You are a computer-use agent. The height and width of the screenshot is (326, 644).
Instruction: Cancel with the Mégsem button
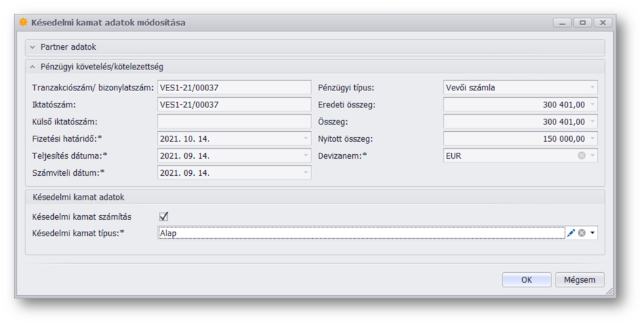tap(580, 280)
